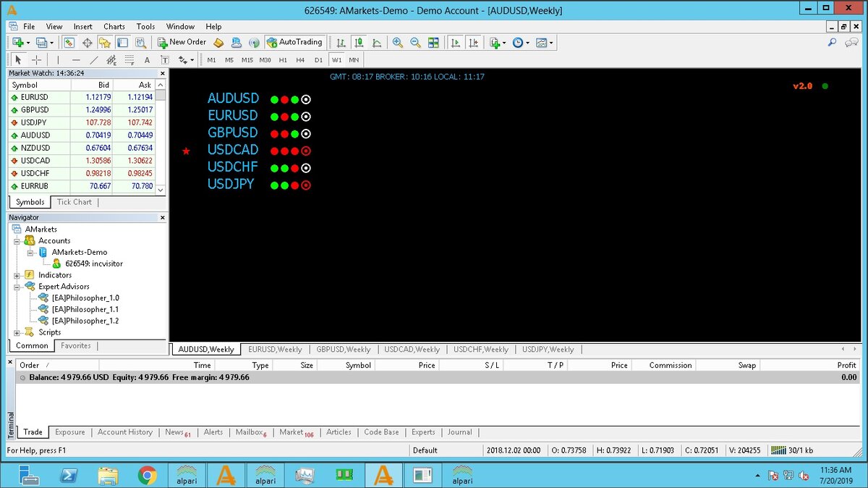Zoom out on the chart
Screen dimensions: 868x488
(416, 43)
